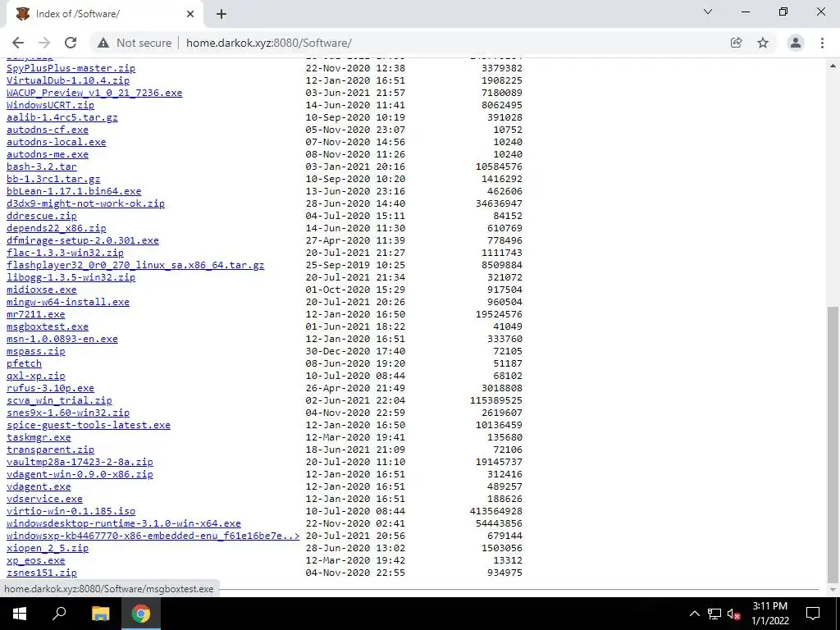Open the bash-3.2.tar link
This screenshot has width=840, height=630.
[41, 167]
